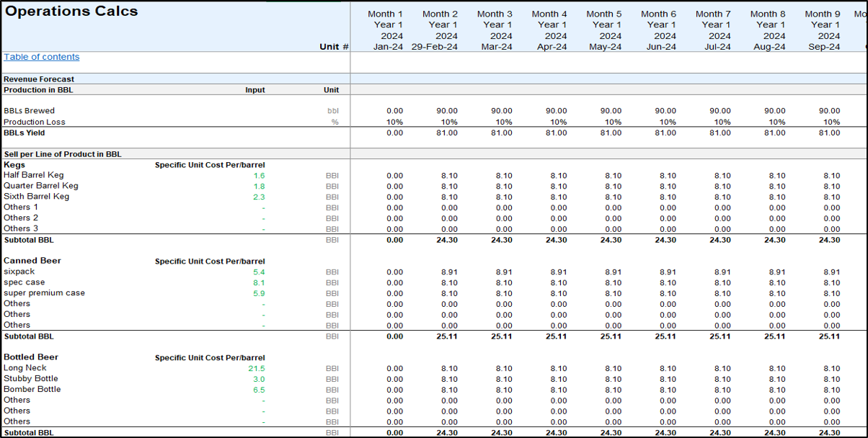This screenshot has height=438, width=868.
Task: Select the Sep-24 date header cell
Action: (x=823, y=47)
